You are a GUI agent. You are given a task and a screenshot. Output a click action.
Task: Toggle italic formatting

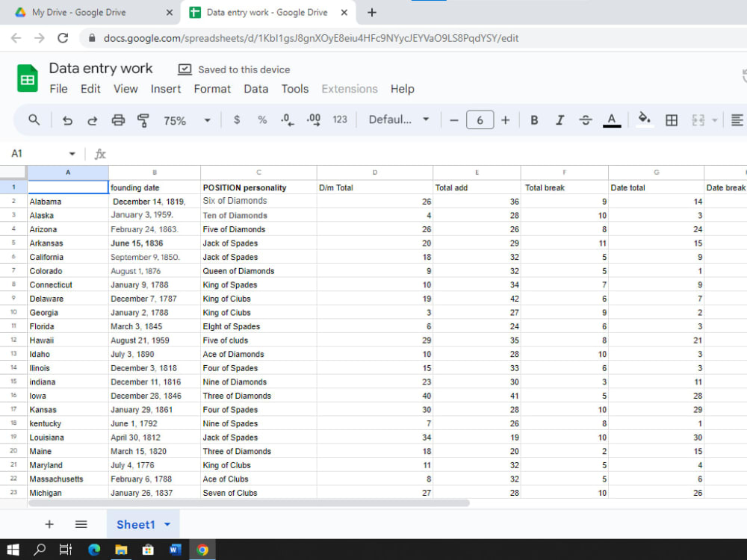tap(560, 119)
